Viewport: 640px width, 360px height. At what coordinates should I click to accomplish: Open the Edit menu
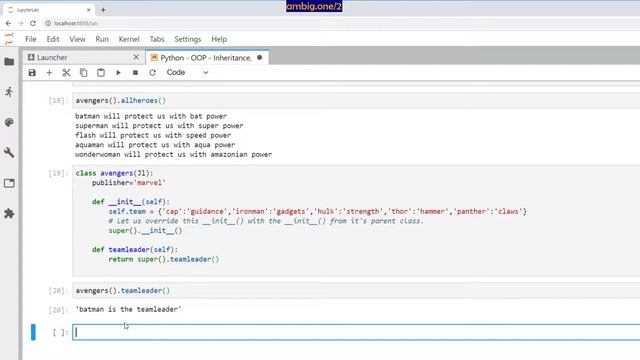pos(53,39)
